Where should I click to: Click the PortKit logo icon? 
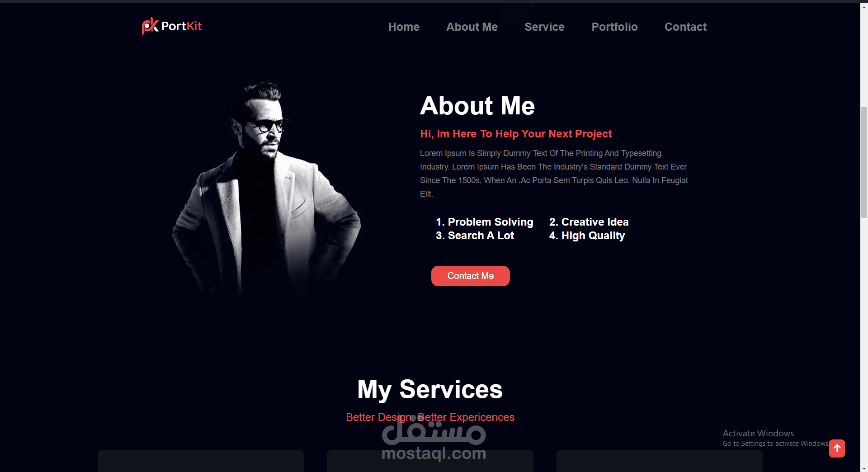[150, 26]
